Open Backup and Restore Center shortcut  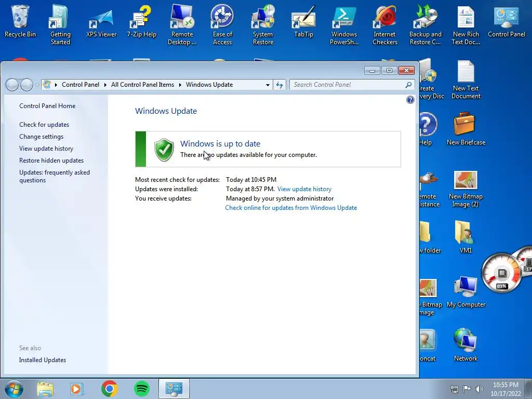click(x=425, y=24)
